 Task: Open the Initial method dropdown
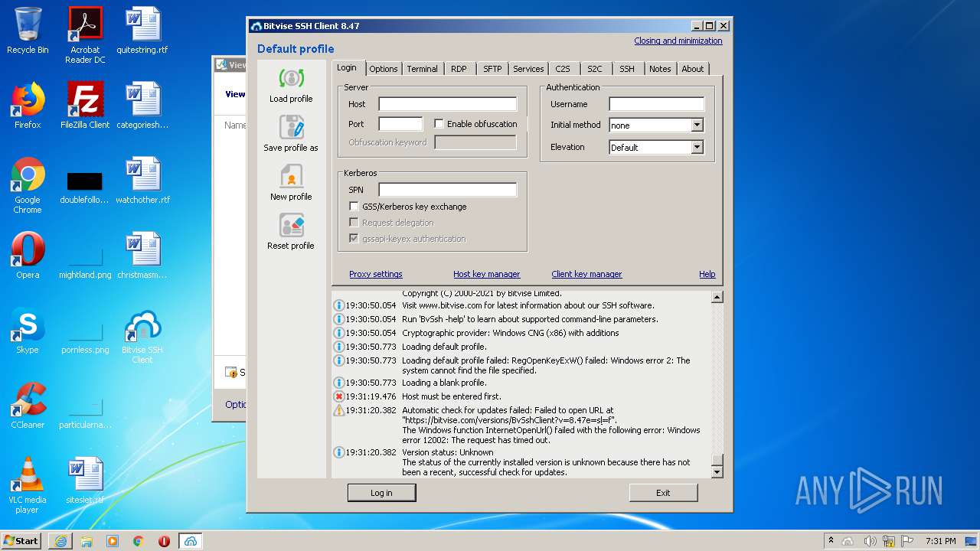[x=697, y=125]
